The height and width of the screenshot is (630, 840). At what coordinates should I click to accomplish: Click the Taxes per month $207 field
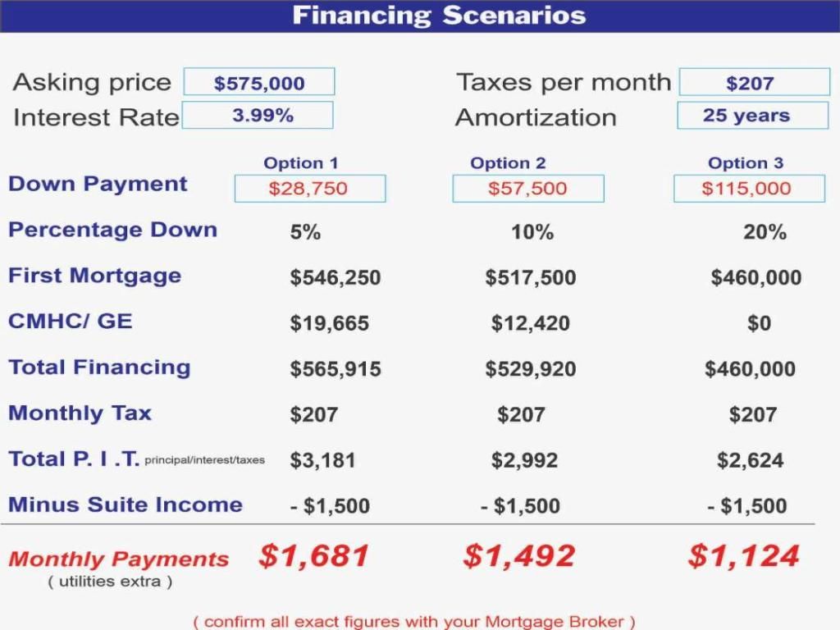pos(754,82)
